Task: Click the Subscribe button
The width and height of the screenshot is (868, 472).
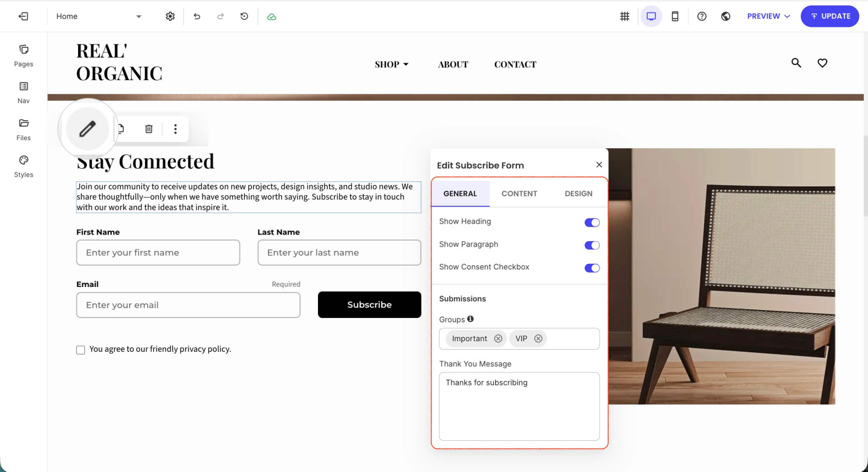Action: click(x=369, y=305)
